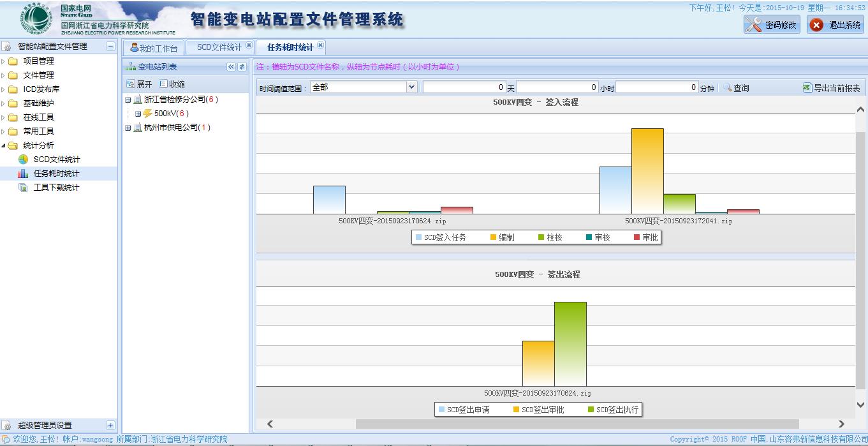Open SCD文件统计 pie chart item in sidebar
This screenshot has height=446, width=868.
[56, 160]
